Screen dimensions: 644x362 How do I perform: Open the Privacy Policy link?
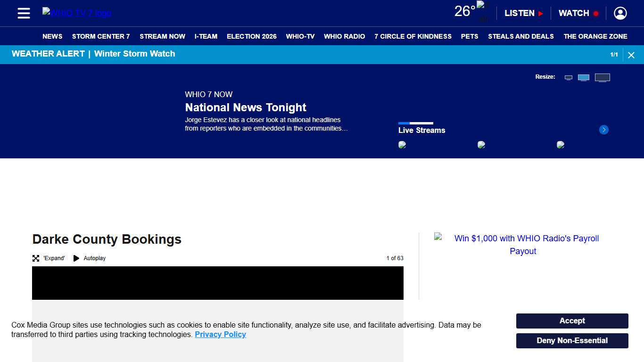click(x=220, y=335)
